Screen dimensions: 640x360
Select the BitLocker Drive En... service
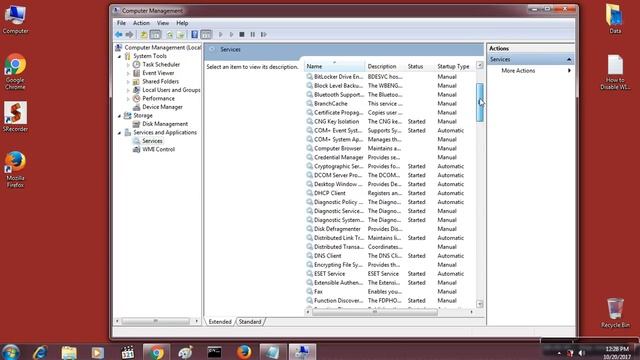(x=338, y=77)
